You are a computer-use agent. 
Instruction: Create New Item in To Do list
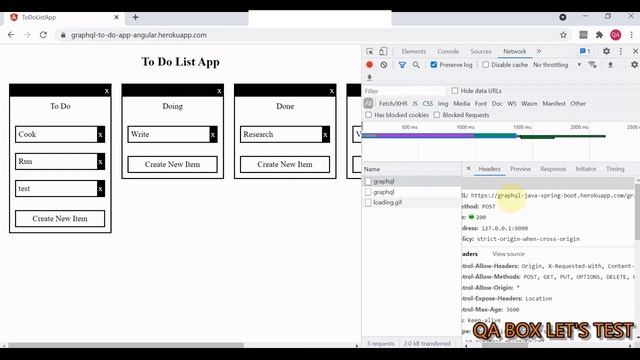(x=60, y=219)
